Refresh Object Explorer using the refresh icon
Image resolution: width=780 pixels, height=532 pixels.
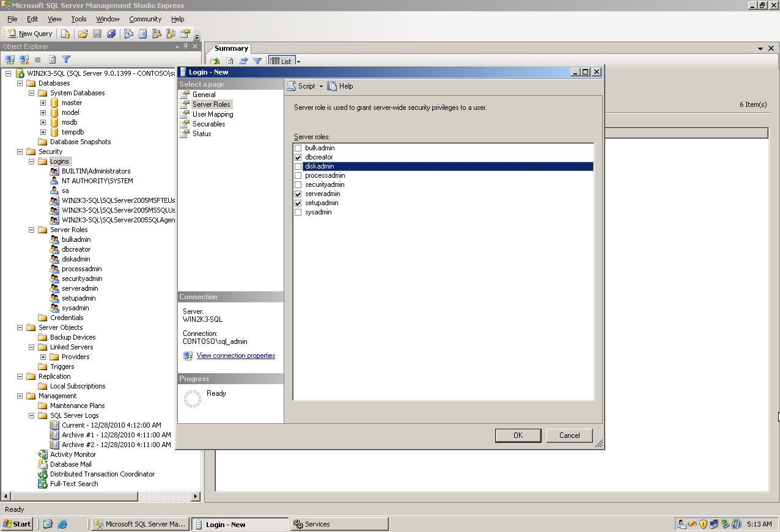(51, 59)
